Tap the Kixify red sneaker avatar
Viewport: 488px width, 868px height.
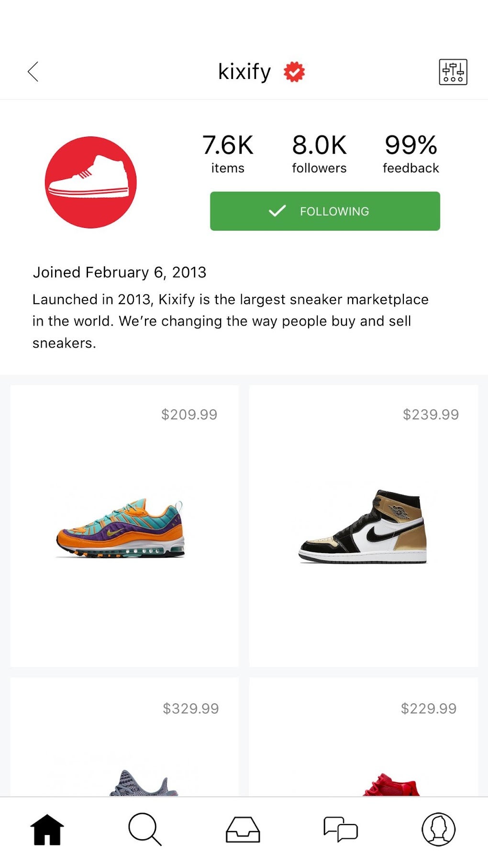[91, 182]
